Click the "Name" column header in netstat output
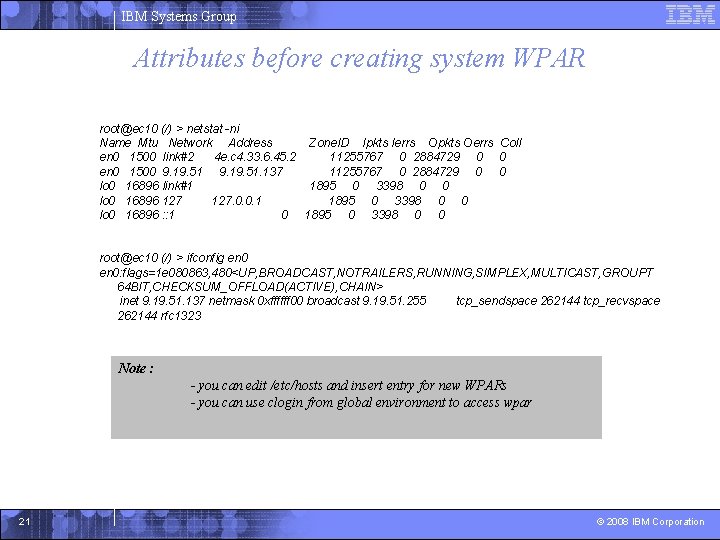 (115, 143)
